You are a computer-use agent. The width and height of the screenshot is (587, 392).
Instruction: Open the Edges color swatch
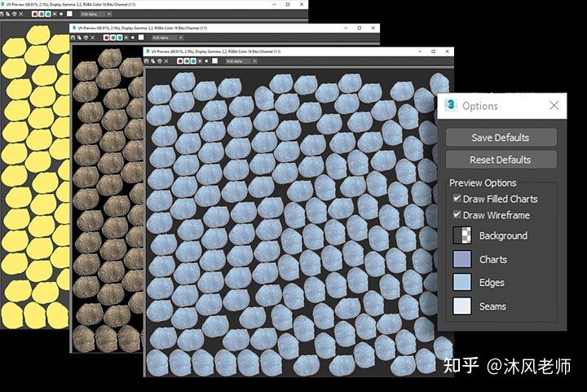point(462,283)
